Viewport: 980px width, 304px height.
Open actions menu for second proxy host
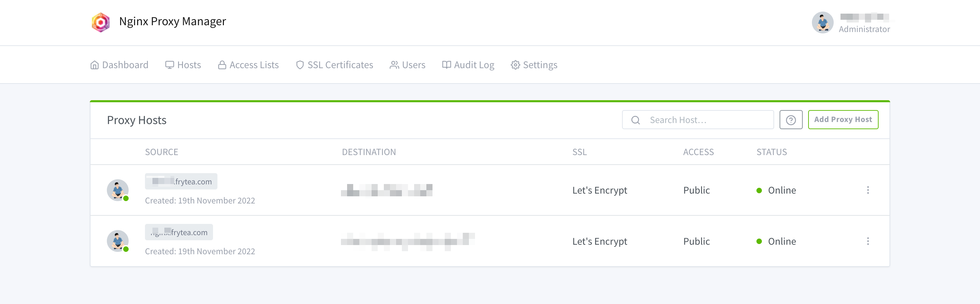click(868, 241)
